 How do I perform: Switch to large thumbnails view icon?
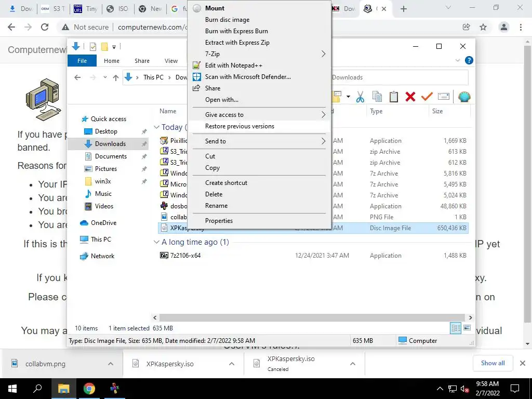pos(467,328)
